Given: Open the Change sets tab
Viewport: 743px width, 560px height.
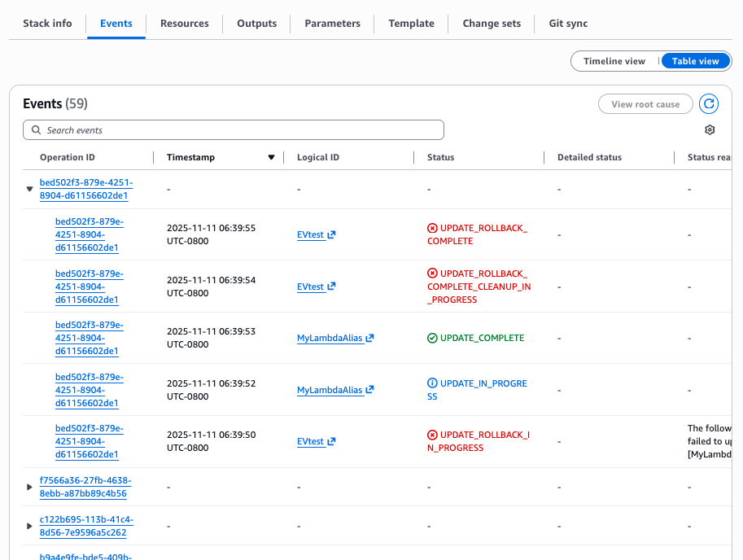Looking at the screenshot, I should (x=492, y=24).
